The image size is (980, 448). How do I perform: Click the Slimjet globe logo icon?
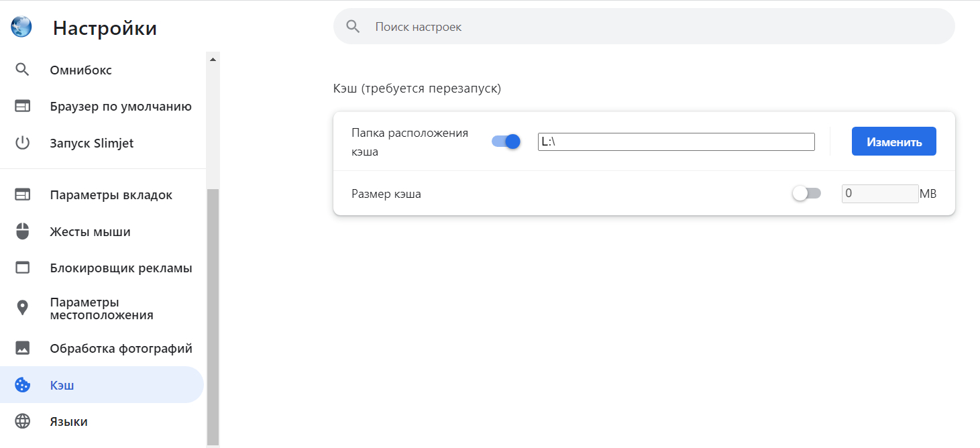click(21, 27)
